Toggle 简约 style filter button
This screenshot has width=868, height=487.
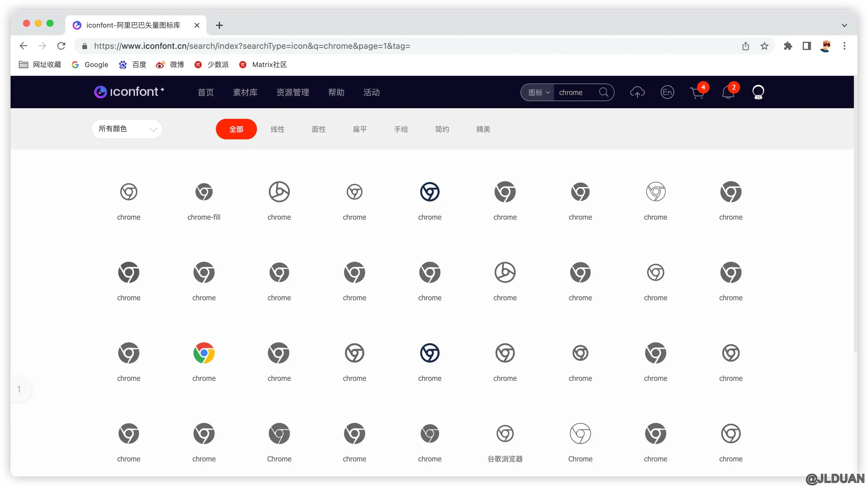(441, 129)
